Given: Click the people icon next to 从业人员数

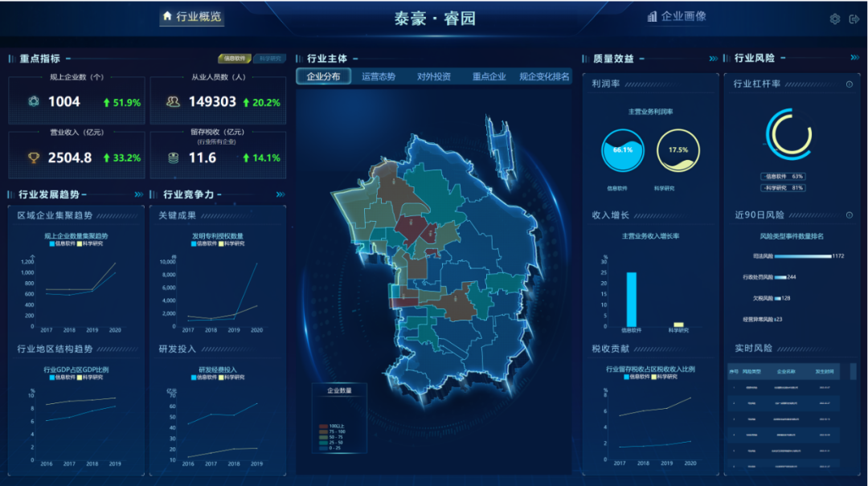Looking at the screenshot, I should coord(172,102).
